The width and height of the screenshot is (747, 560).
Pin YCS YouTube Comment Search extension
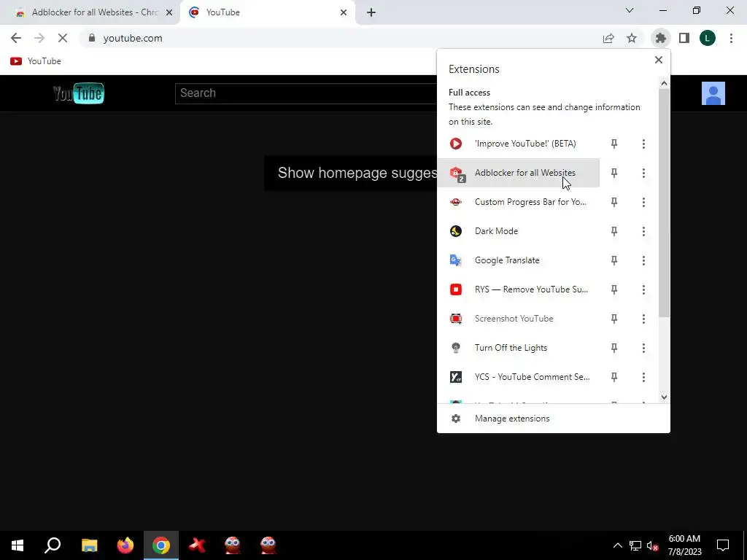(x=614, y=377)
